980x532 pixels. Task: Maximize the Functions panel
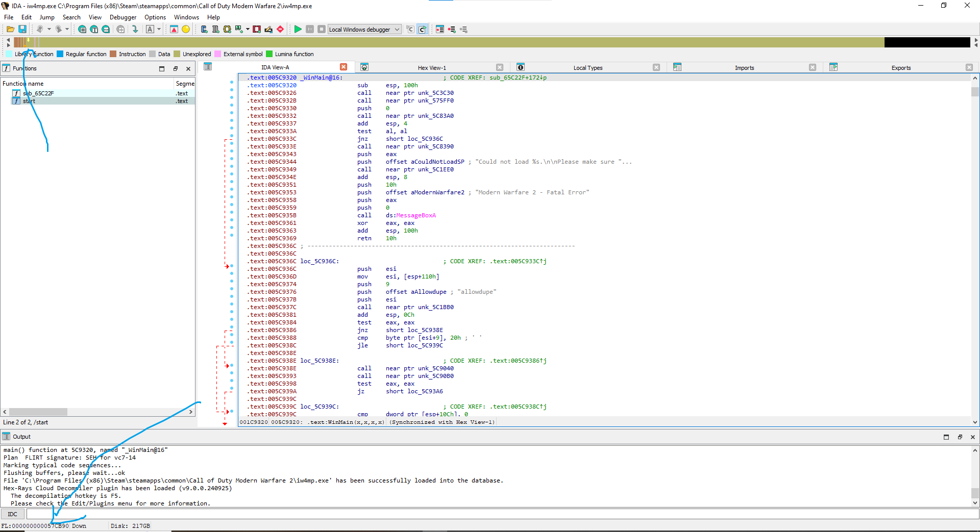[162, 68]
